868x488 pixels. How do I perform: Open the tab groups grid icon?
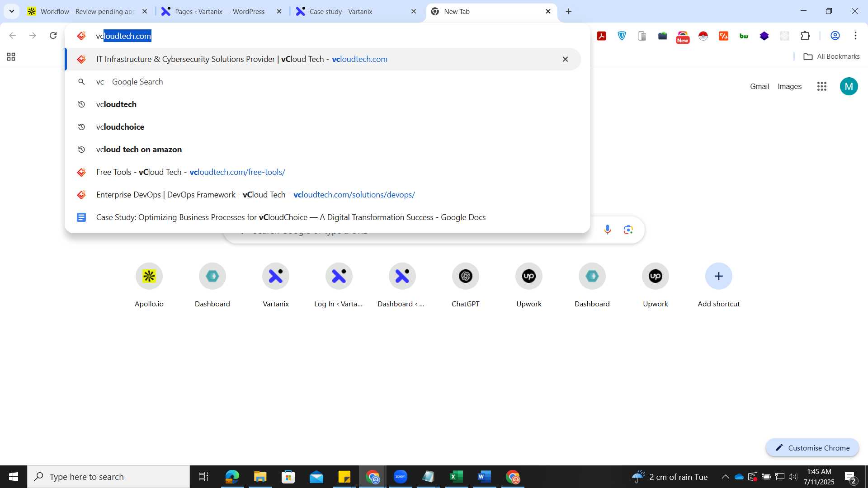pos(11,56)
